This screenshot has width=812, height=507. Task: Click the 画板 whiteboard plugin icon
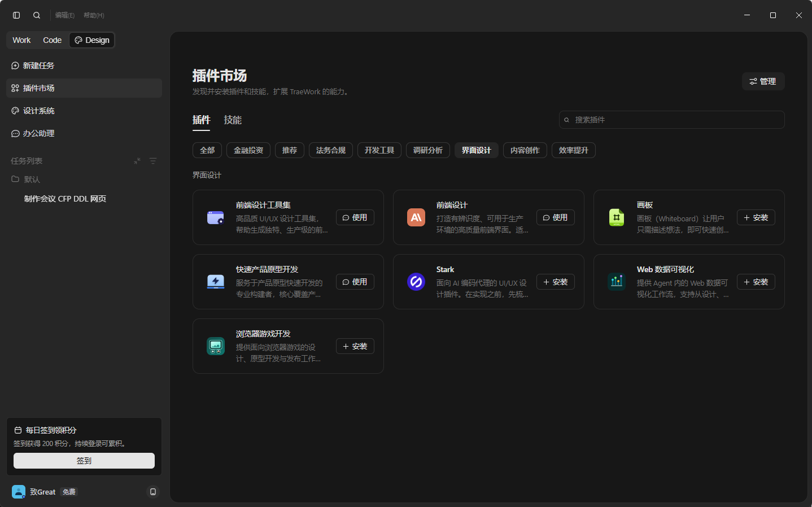pyautogui.click(x=617, y=217)
